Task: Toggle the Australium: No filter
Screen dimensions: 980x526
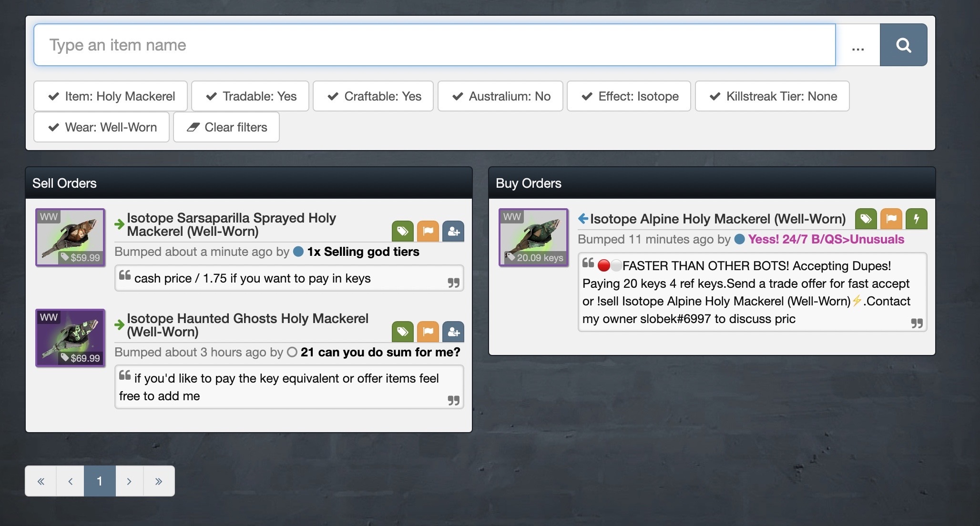Action: pos(500,96)
